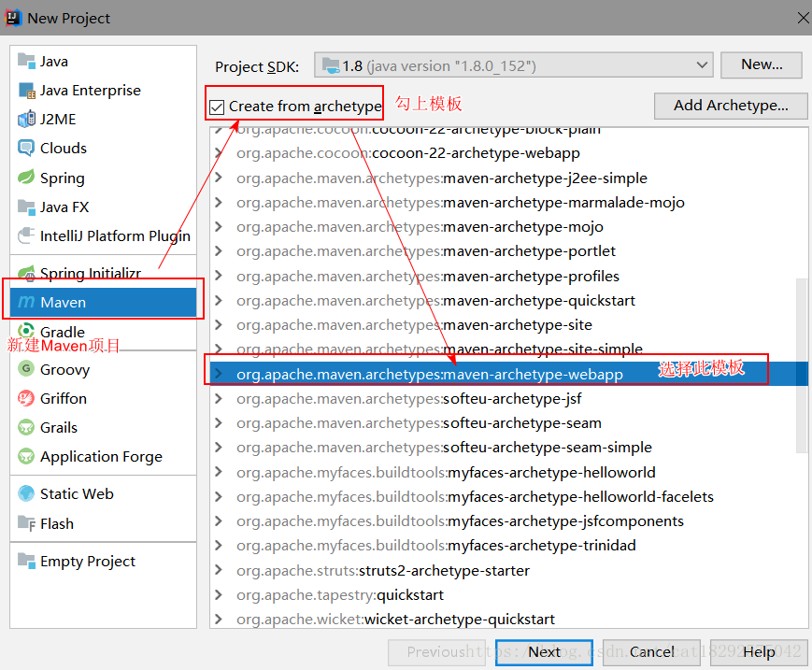Expand maven-archetype-marmalade-mojo node
Screen dimensions: 812x670
click(219, 202)
